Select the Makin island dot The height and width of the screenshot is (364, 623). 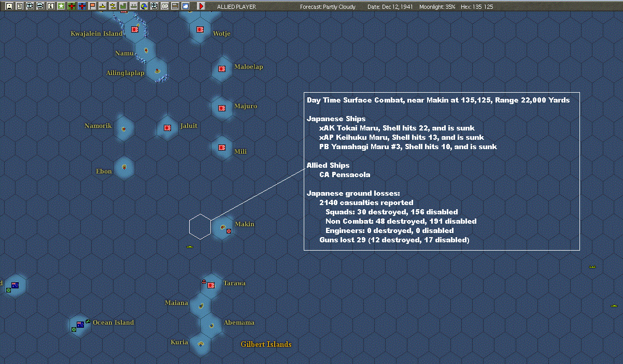222,227
